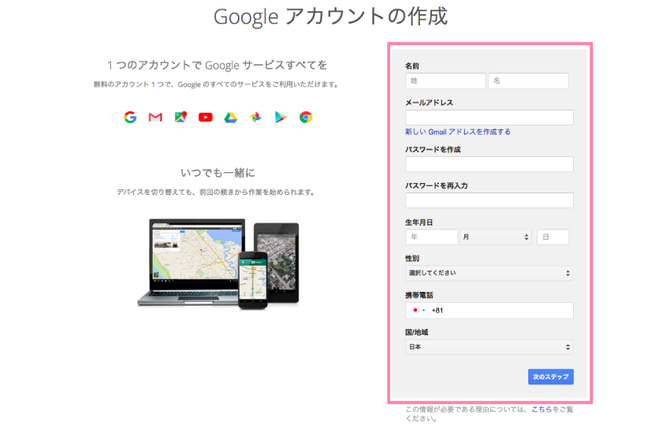
Task: Click the こちら link below the form
Action: tap(541, 409)
